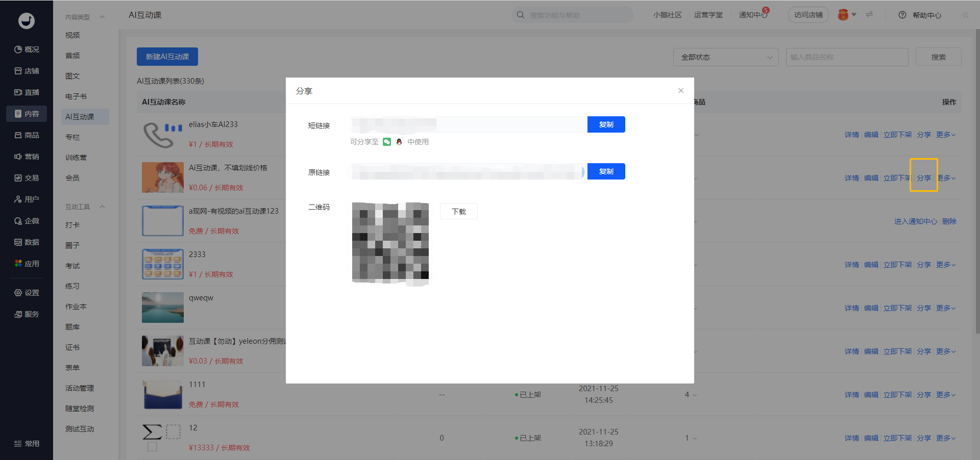
Task: Click the search magnifier icon in top bar
Action: [x=521, y=15]
